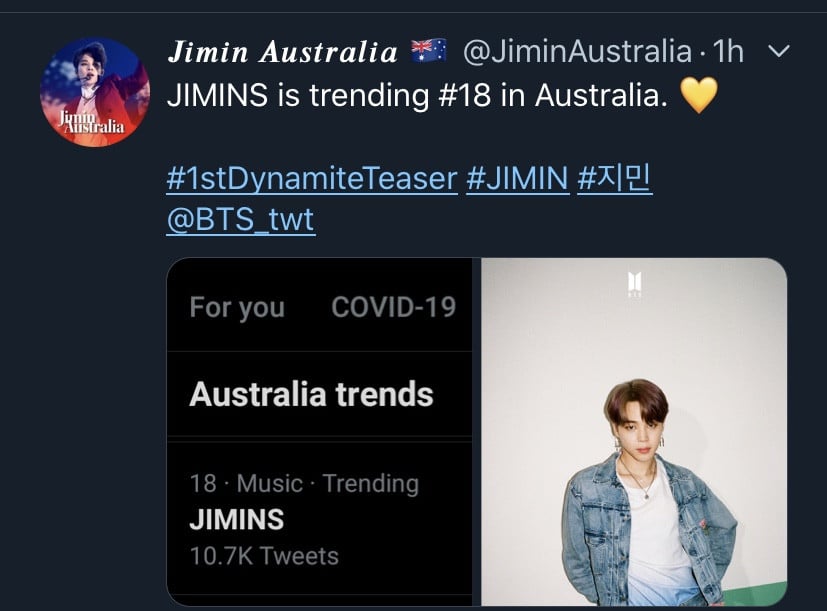Click the yellow heart emoji

pos(699,95)
